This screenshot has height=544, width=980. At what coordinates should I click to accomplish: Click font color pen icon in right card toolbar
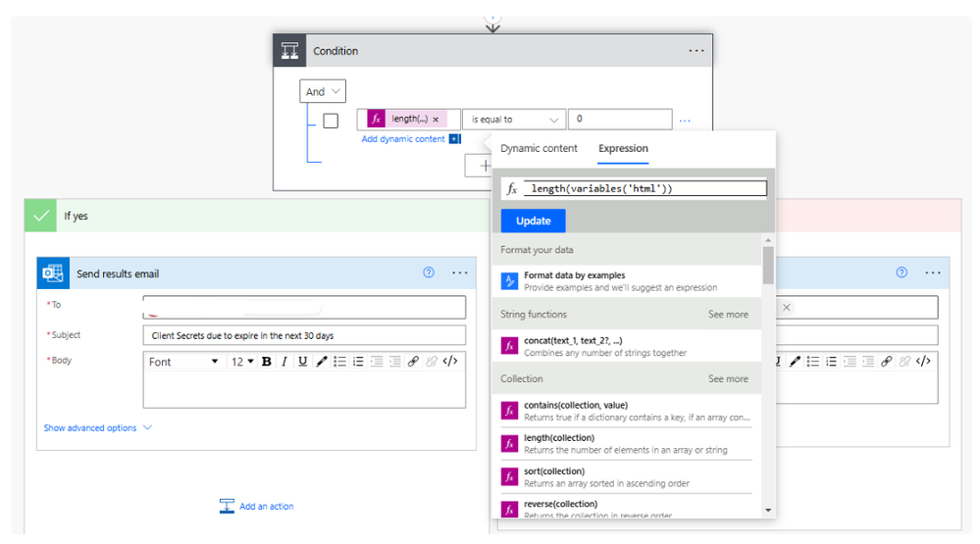coord(795,362)
